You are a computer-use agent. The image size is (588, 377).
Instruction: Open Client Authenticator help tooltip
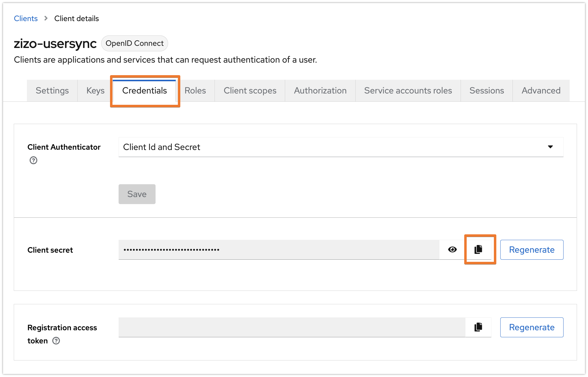[33, 160]
